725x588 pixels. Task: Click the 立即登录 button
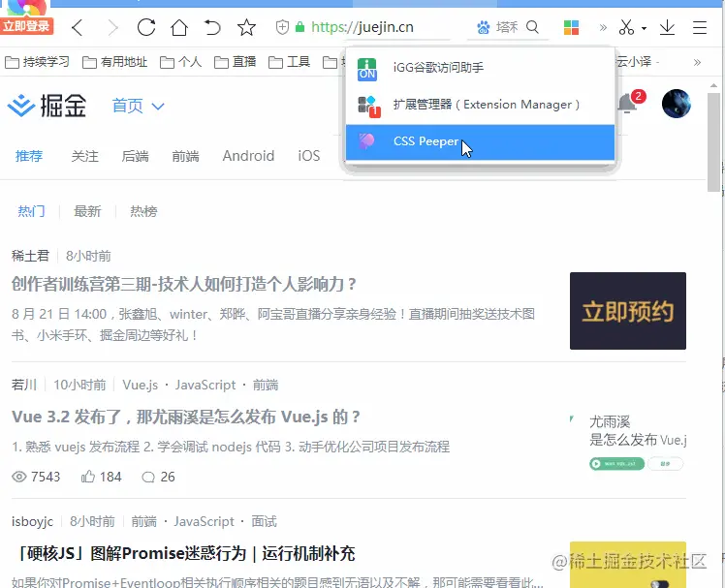27,26
